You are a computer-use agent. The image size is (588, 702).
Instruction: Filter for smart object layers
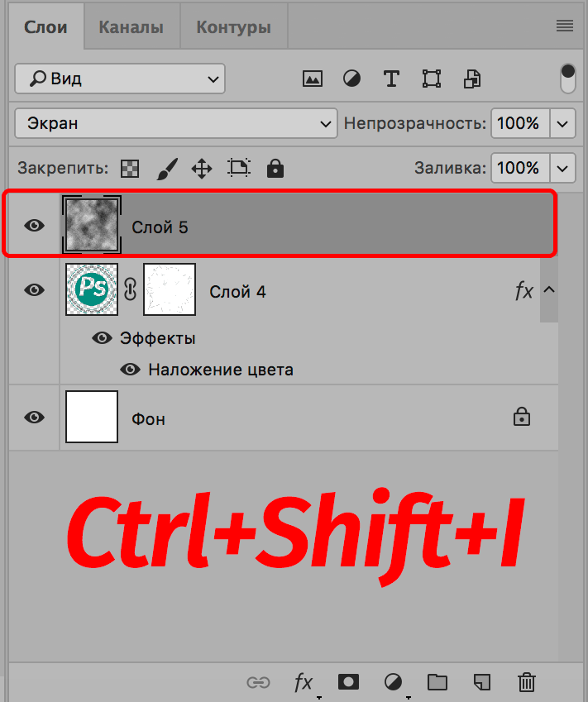(x=471, y=79)
